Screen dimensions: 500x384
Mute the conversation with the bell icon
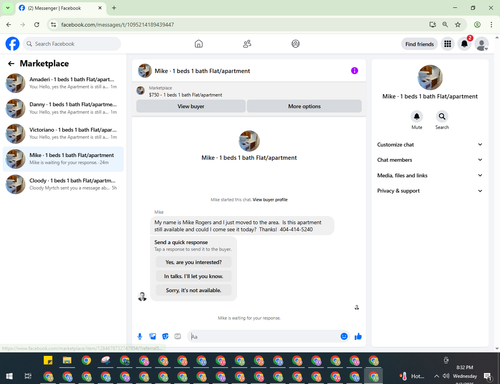pyautogui.click(x=417, y=116)
